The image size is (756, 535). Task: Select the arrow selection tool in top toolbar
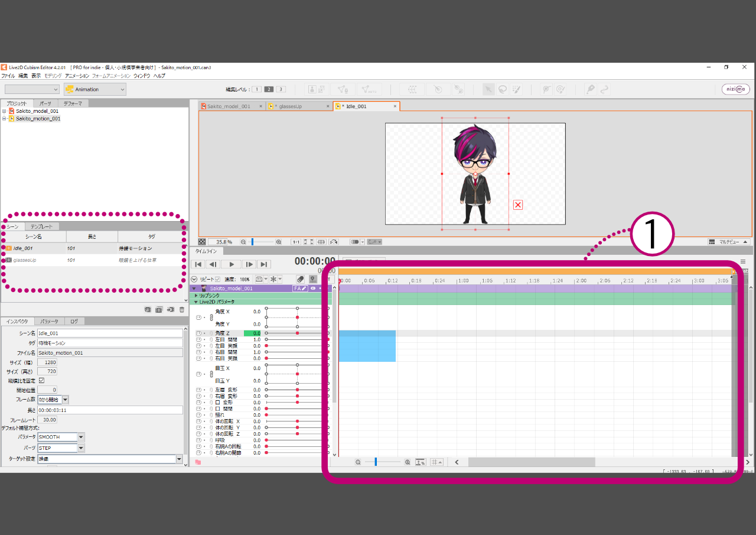pos(488,89)
